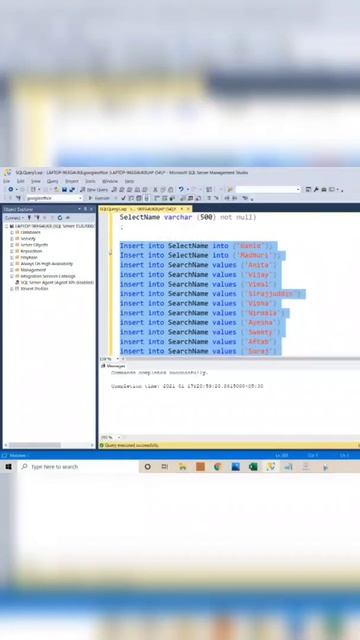Open Task View from the taskbar
This screenshot has width=360, height=640.
[165, 467]
